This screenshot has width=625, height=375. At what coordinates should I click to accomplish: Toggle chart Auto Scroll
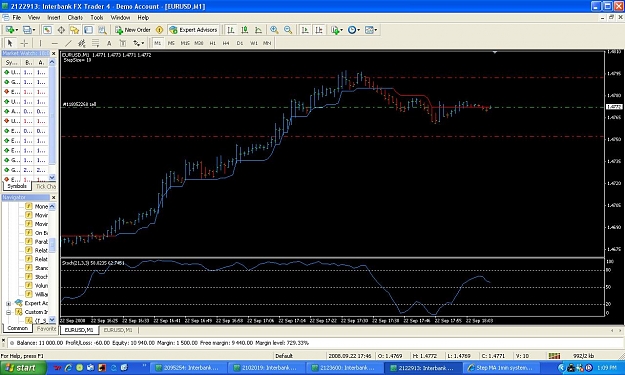click(305, 30)
